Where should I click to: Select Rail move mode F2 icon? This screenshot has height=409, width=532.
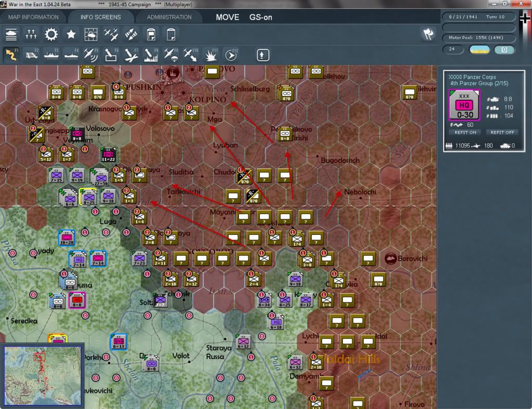[x=32, y=55]
